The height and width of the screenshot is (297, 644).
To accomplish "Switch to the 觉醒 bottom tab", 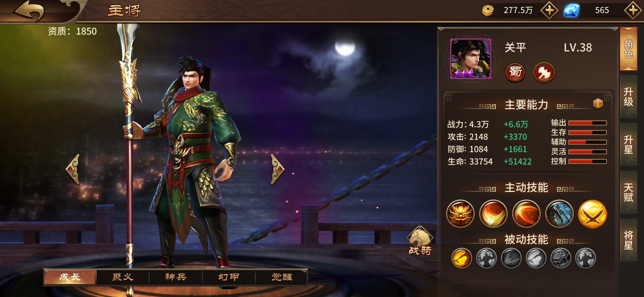I will (x=281, y=277).
